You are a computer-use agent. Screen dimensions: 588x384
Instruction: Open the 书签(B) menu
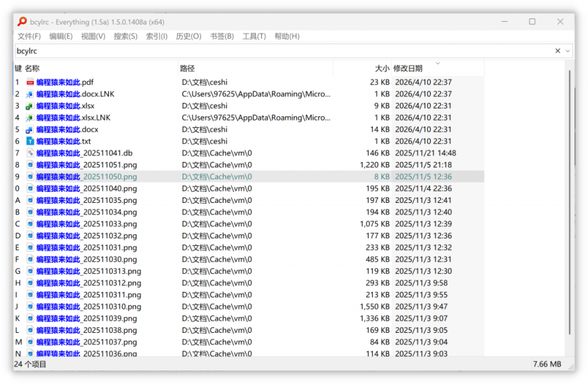[x=221, y=36]
